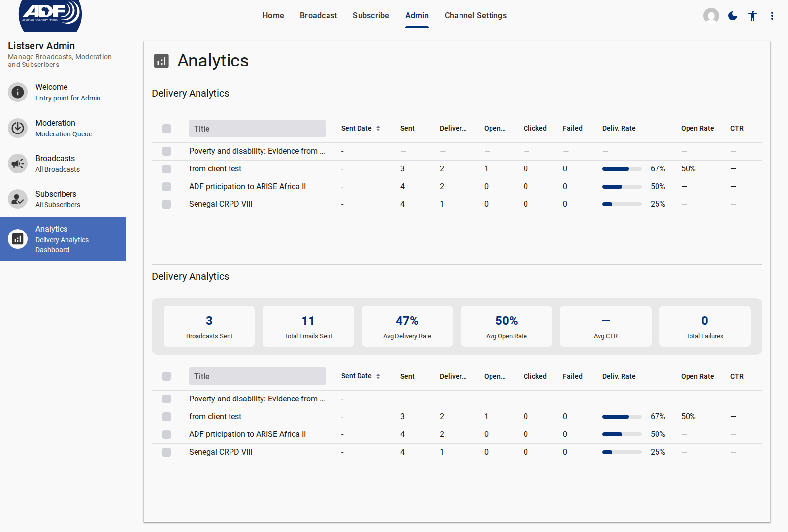Click Failed column header in first table
The image size is (788, 532).
[573, 128]
